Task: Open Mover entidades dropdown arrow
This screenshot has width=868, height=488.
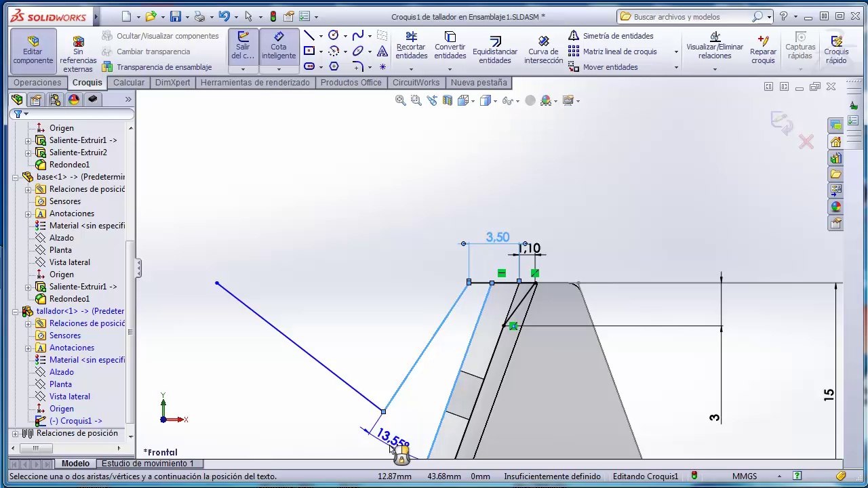Action: pos(676,67)
